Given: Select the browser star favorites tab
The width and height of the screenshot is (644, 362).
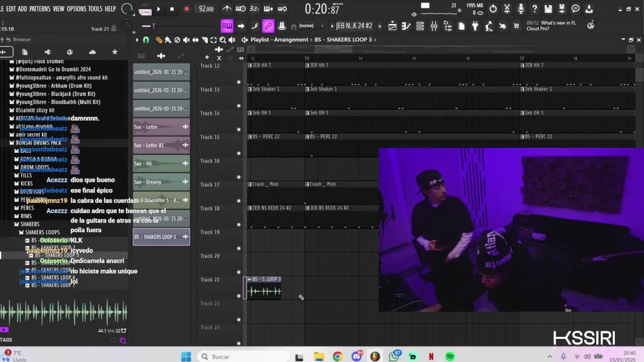Looking at the screenshot, I should pos(115,52).
